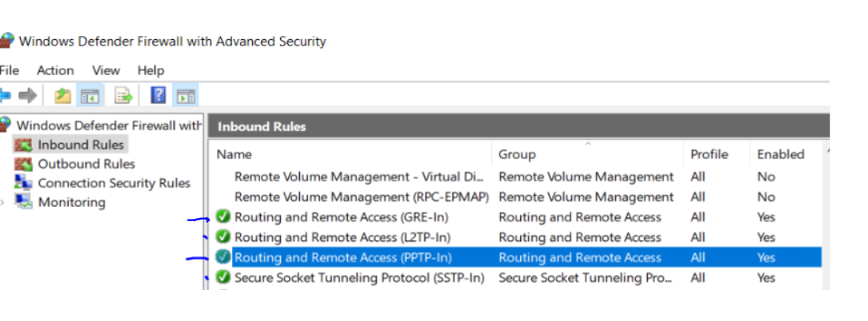Click the Profile 'All' cell of PPTP-In row

[x=698, y=257]
